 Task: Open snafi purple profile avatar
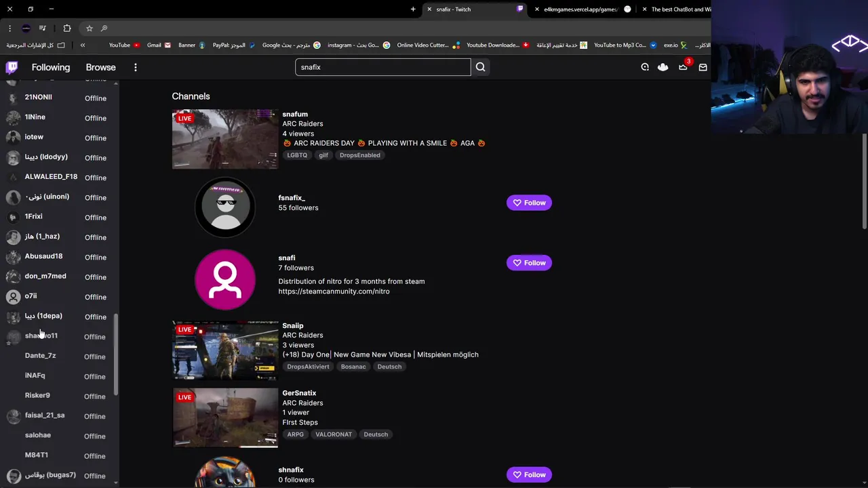tap(225, 279)
